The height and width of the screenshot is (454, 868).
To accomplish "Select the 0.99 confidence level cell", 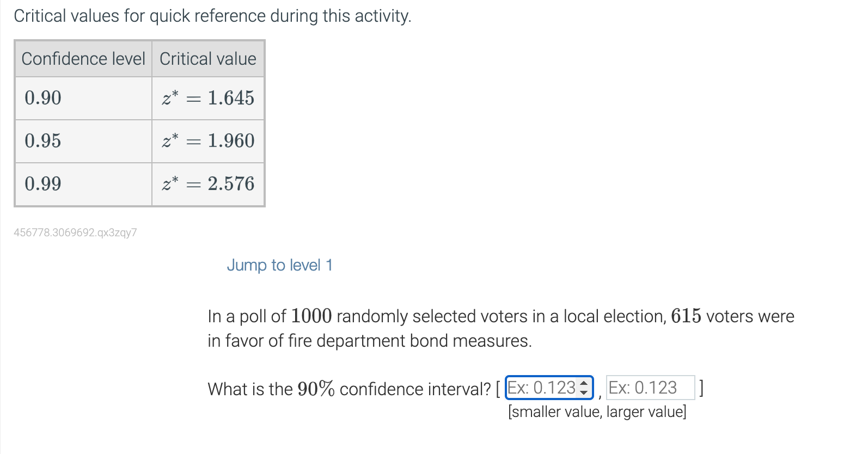I will 83,184.
